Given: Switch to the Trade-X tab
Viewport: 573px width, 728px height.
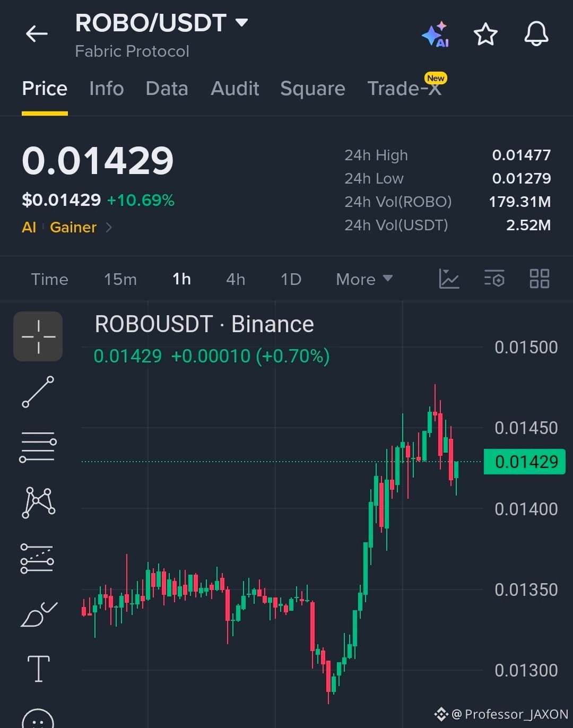Looking at the screenshot, I should (x=405, y=89).
